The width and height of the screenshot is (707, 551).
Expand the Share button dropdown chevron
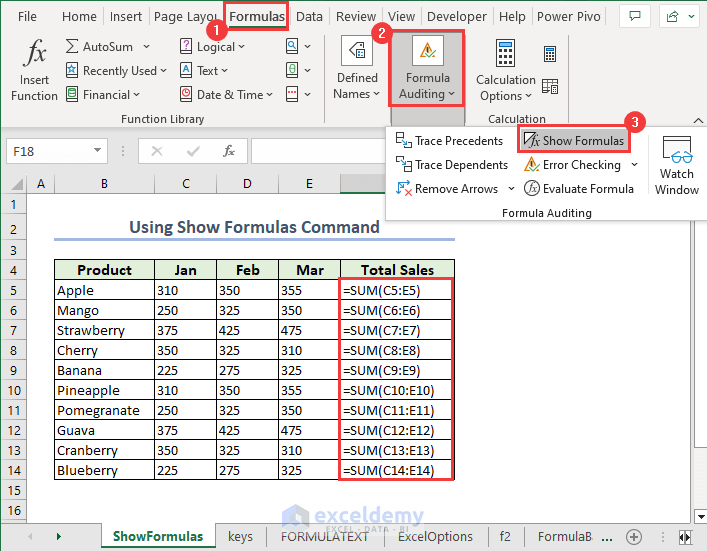(x=691, y=17)
